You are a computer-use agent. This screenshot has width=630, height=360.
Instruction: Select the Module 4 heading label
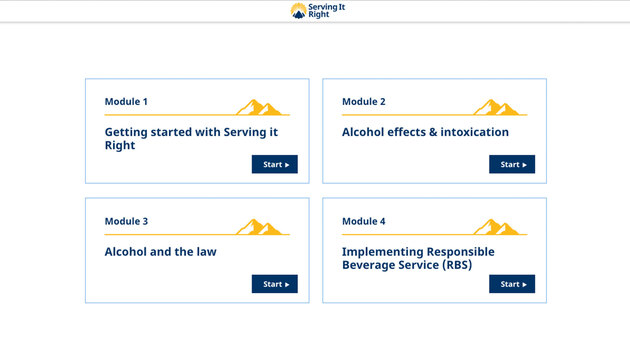[x=364, y=221]
